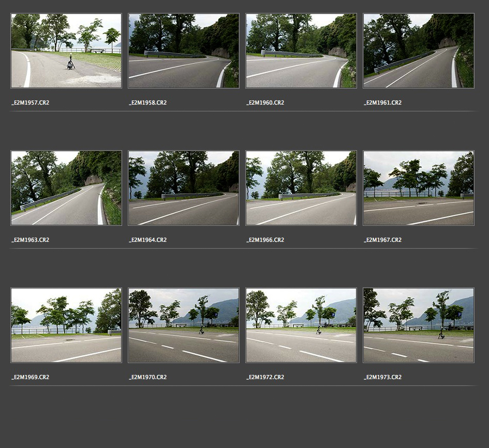The image size is (489, 448).
Task: Select the _E2M1970.CR2 thumbnail image
Action: click(x=184, y=325)
